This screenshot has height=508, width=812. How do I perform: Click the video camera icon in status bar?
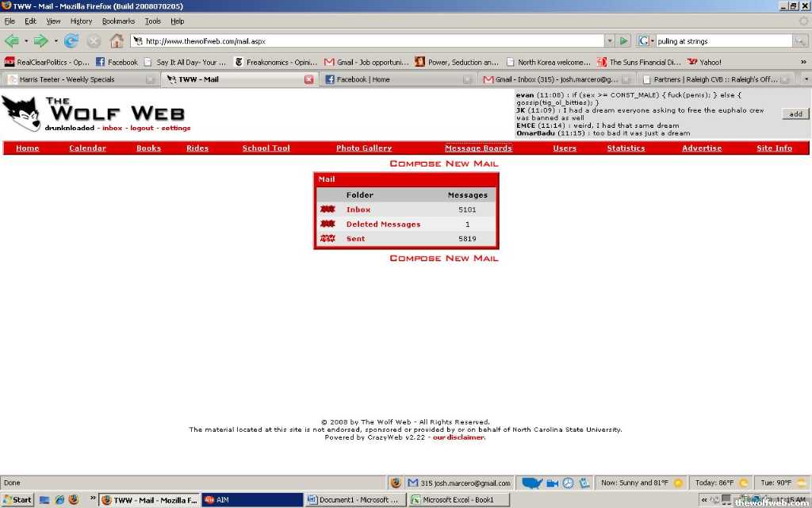[x=553, y=483]
